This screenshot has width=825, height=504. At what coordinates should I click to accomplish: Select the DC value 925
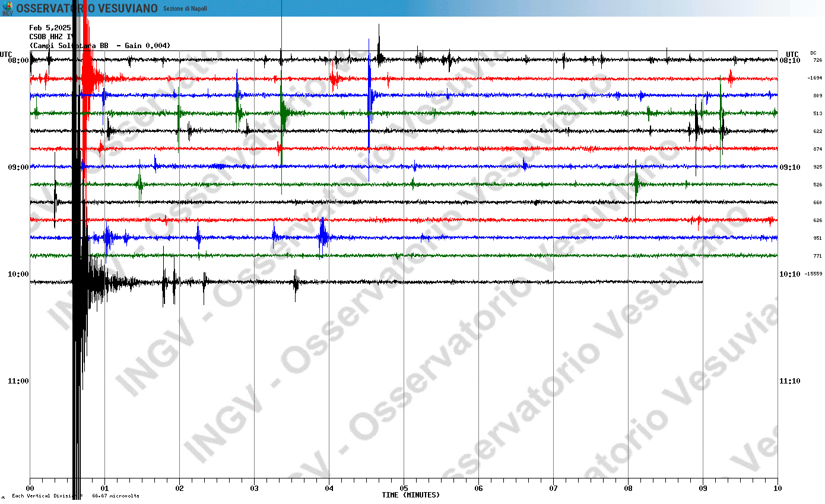pyautogui.click(x=817, y=167)
